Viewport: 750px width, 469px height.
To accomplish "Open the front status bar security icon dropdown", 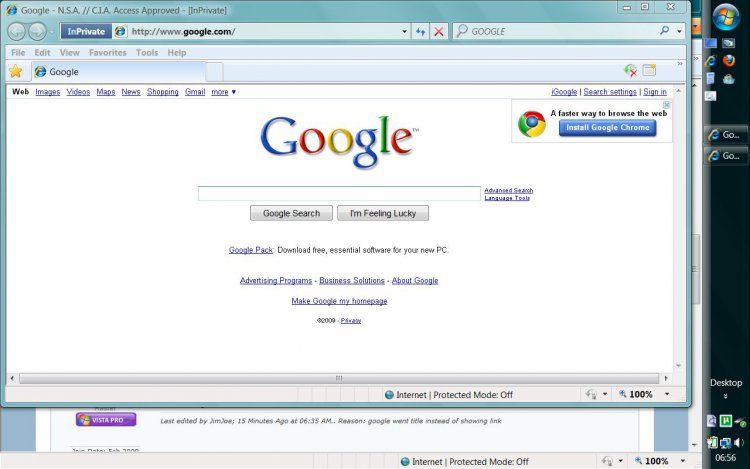I will (x=605, y=394).
